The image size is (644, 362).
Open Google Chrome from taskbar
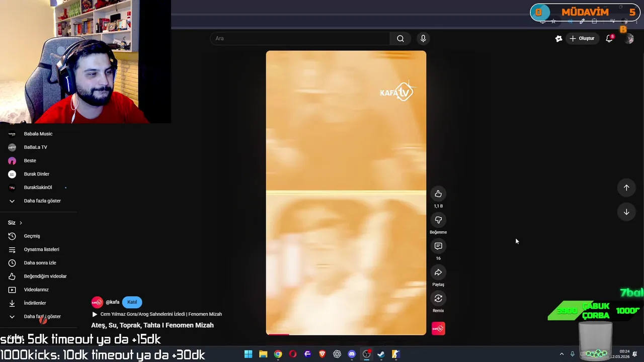pos(278,354)
